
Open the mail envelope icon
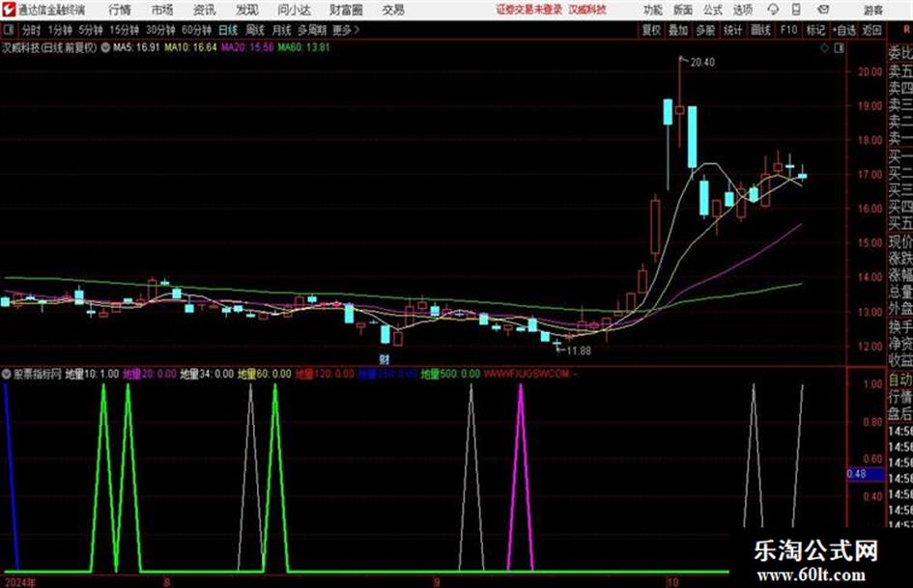point(823,10)
